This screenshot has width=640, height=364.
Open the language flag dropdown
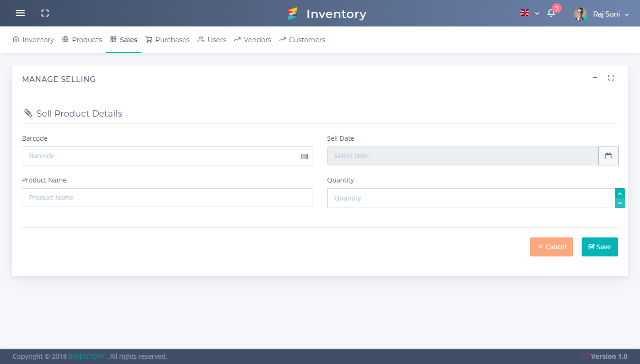click(529, 13)
